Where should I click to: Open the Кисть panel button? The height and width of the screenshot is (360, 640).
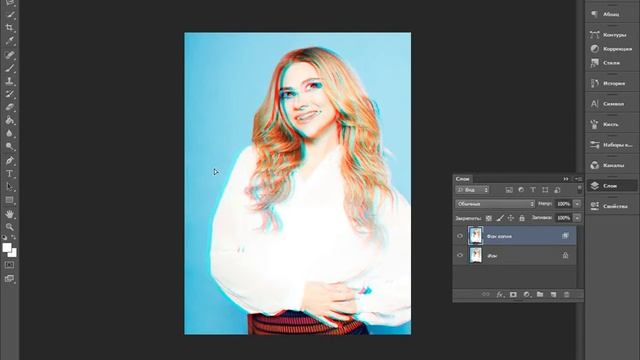coord(611,124)
